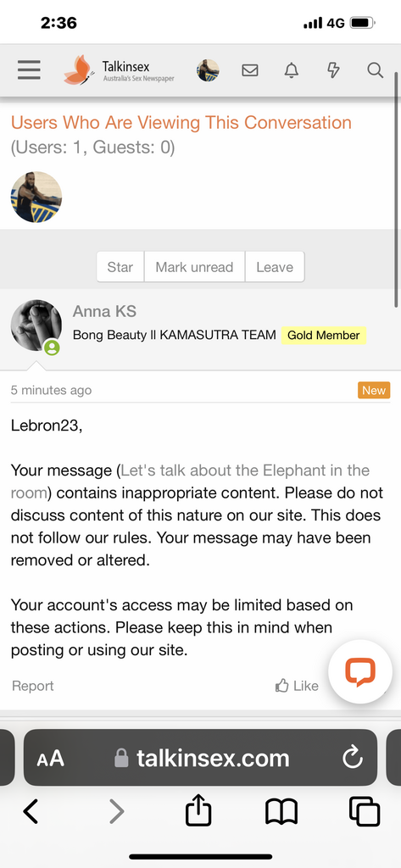Report this message
The height and width of the screenshot is (868, 401).
[x=33, y=686]
